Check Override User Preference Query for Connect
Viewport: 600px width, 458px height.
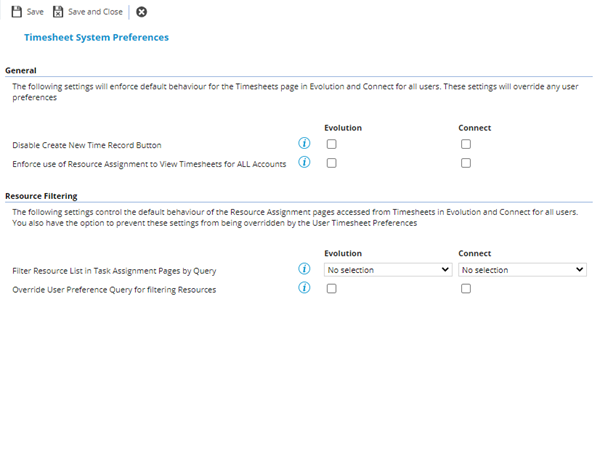coord(466,289)
